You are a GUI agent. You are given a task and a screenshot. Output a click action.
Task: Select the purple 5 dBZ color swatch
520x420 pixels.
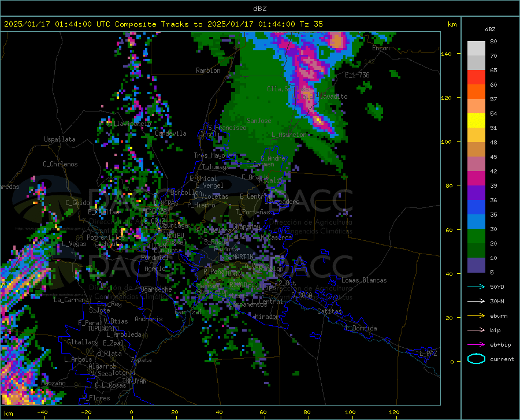pos(476,265)
